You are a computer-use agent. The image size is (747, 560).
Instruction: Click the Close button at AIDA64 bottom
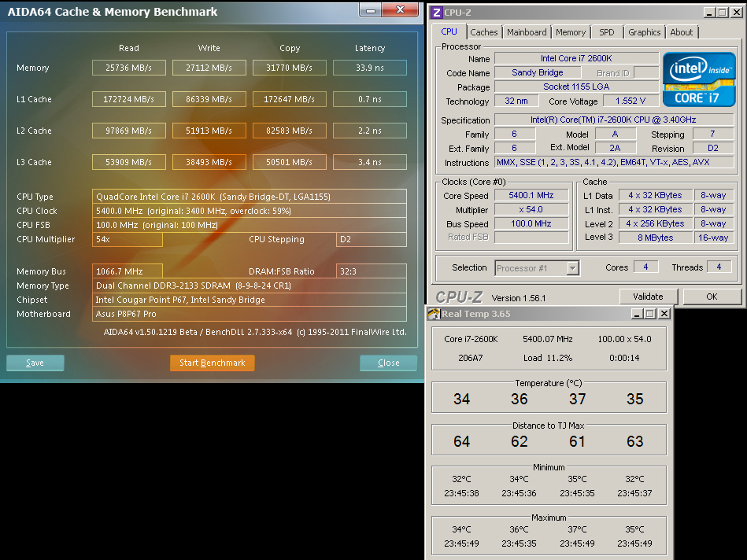[x=388, y=363]
